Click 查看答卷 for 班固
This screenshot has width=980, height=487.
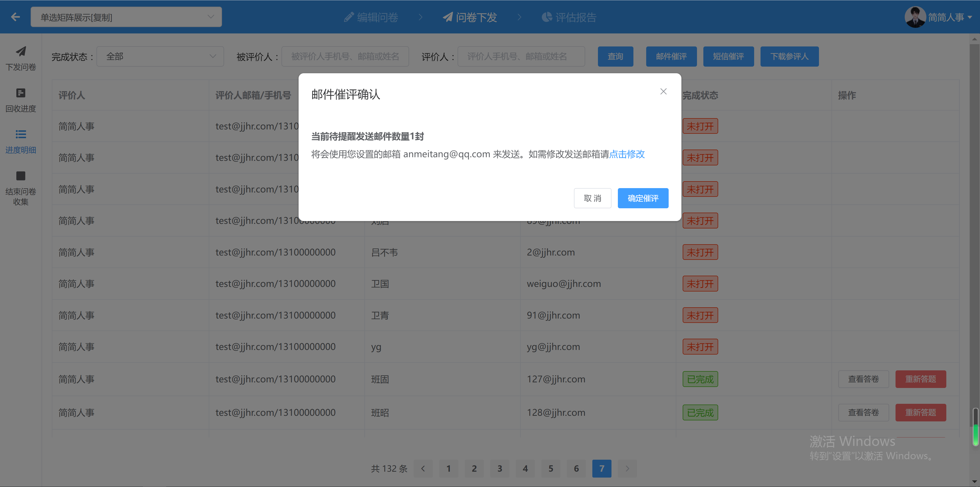(x=863, y=379)
